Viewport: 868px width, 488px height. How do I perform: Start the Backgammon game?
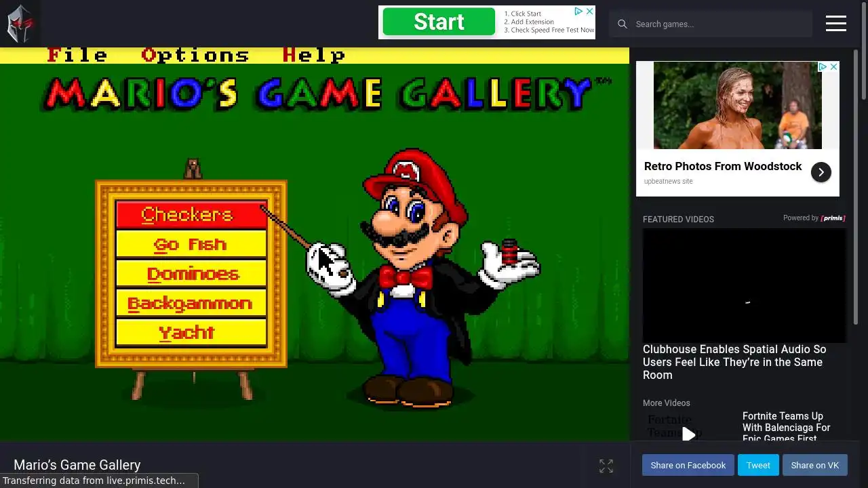(191, 303)
